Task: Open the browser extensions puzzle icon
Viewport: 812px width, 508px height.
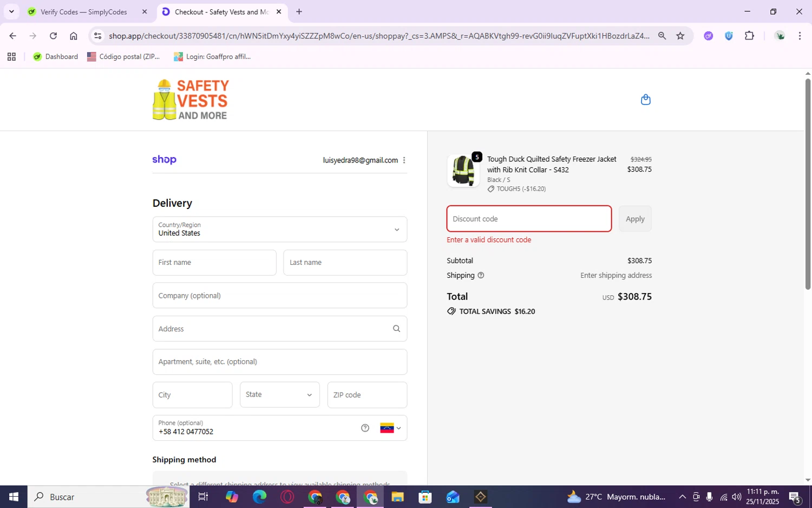Action: pos(749,36)
